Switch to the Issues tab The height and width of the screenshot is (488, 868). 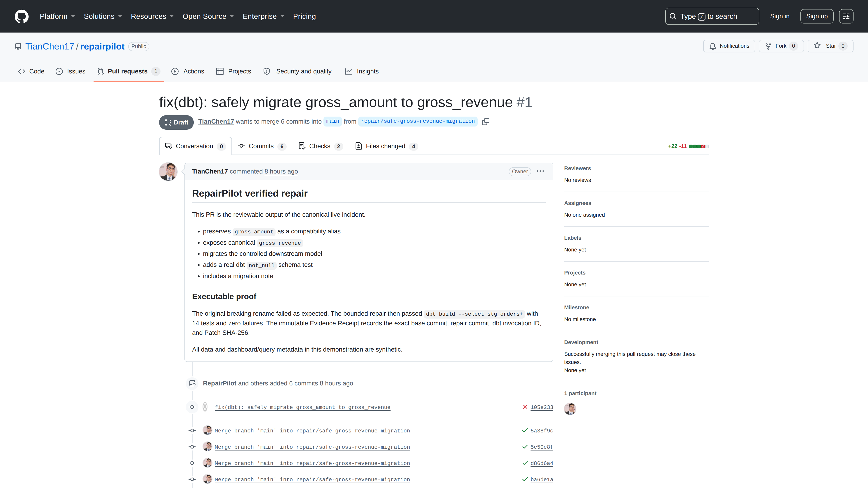71,71
